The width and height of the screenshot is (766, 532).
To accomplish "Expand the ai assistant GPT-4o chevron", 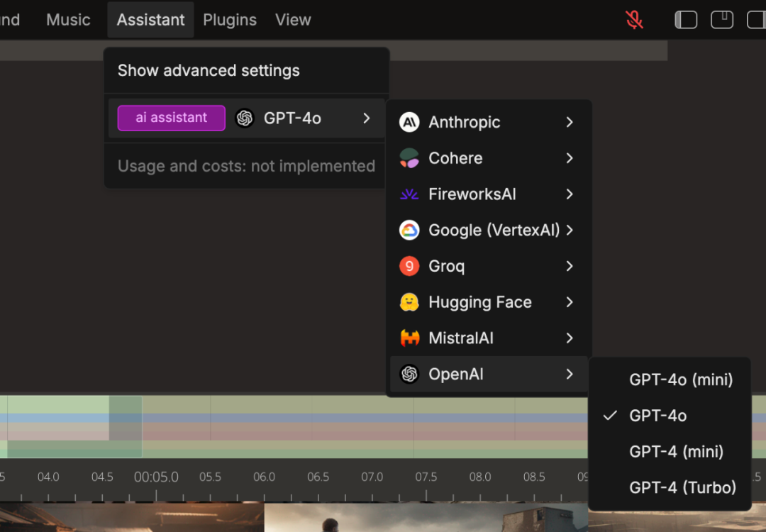I will tap(367, 118).
